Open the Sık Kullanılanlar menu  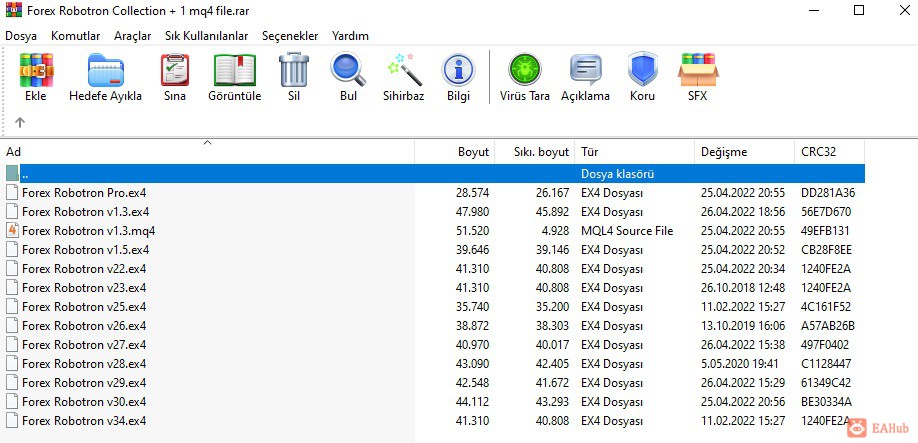click(206, 36)
